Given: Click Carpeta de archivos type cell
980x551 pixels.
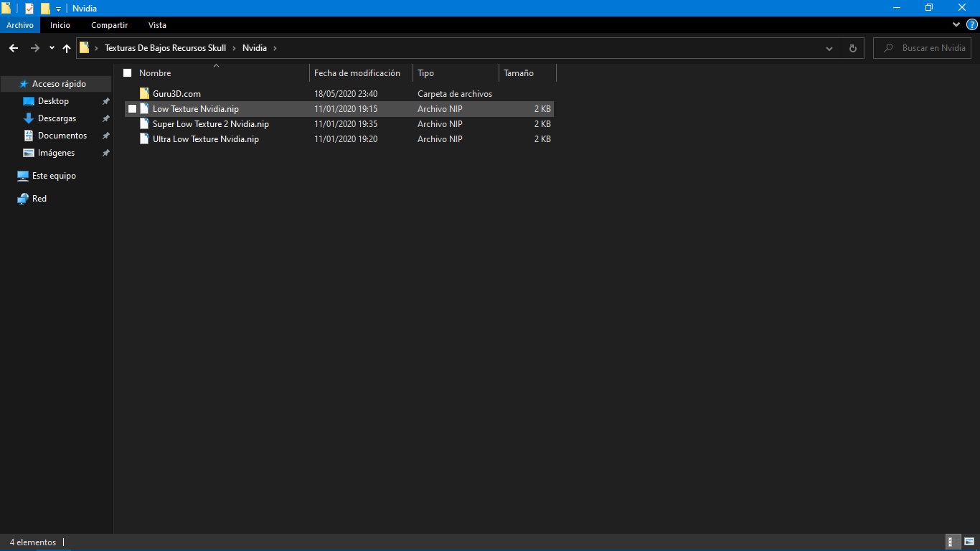Looking at the screenshot, I should coord(455,94).
